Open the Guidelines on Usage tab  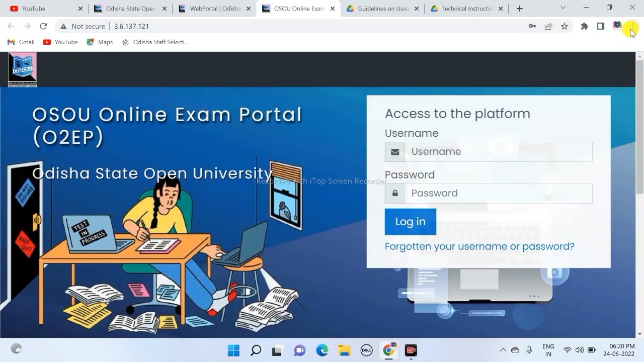[x=382, y=9]
